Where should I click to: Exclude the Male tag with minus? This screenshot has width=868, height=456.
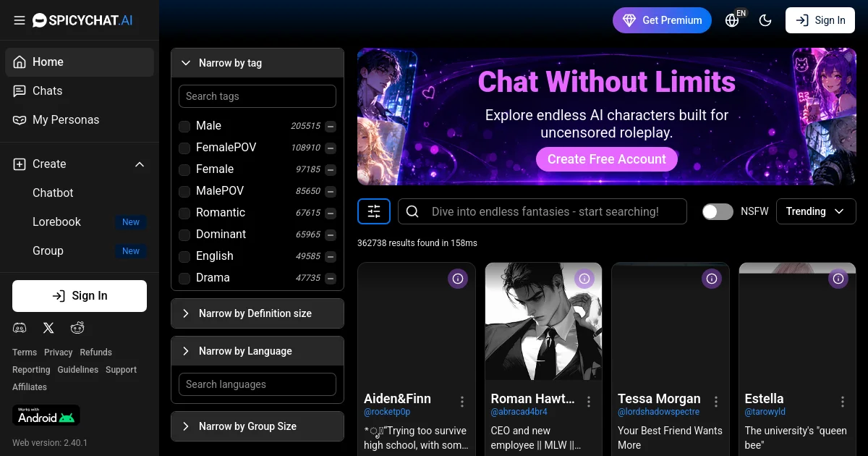[x=331, y=127]
